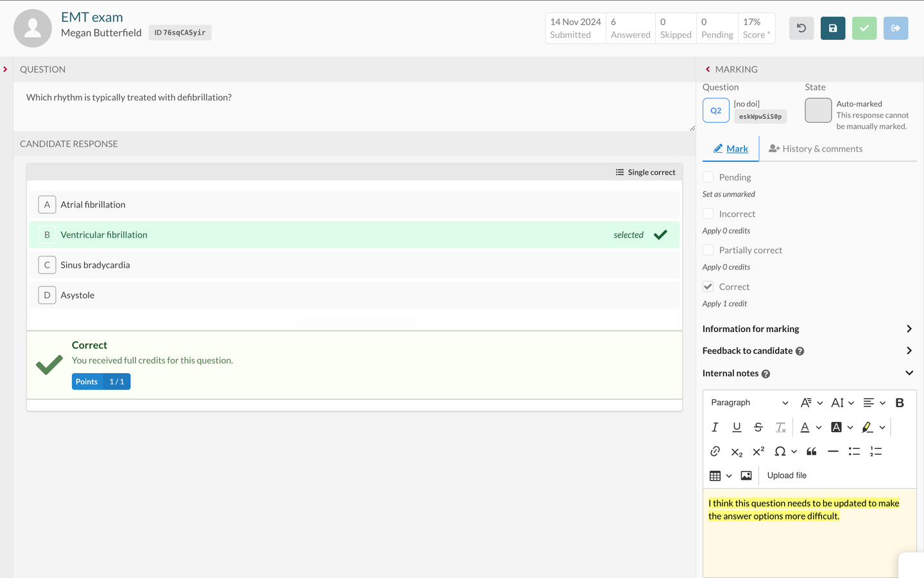Click the undo/revert icon in header

point(801,28)
